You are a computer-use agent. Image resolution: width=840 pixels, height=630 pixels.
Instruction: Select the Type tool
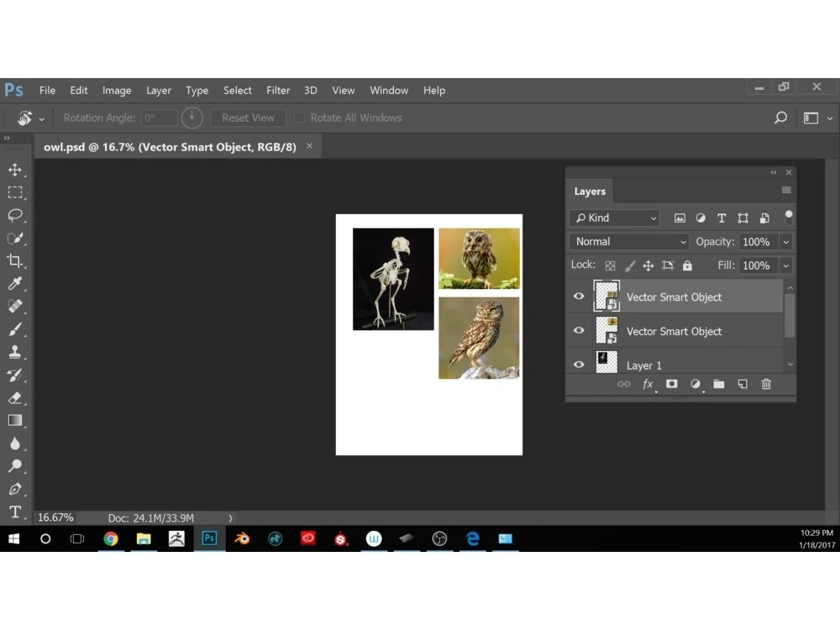click(x=15, y=512)
